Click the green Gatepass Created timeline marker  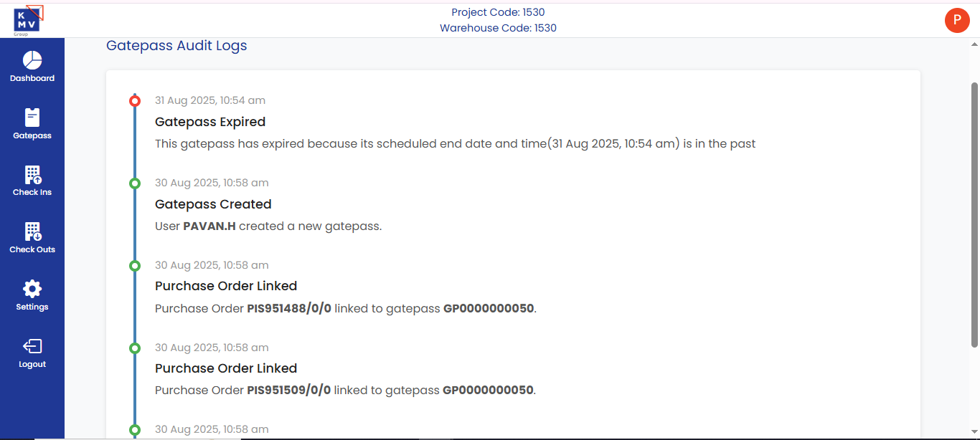click(x=135, y=183)
